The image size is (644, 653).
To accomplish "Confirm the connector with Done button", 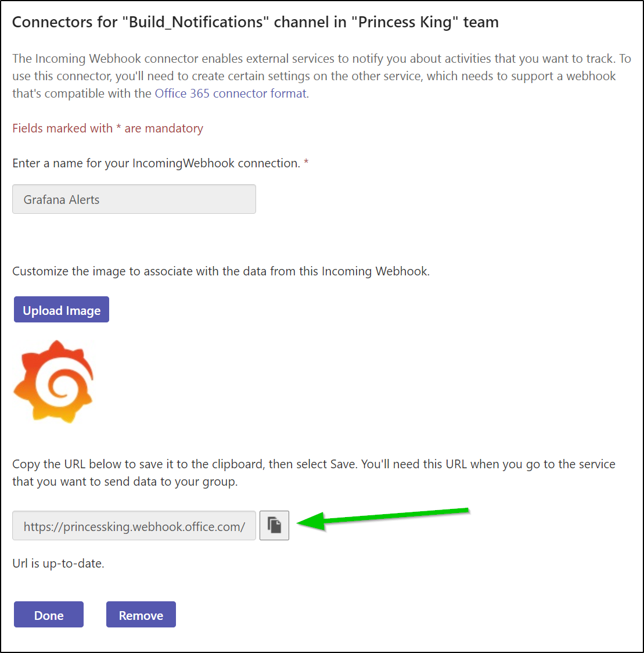I will (x=49, y=614).
